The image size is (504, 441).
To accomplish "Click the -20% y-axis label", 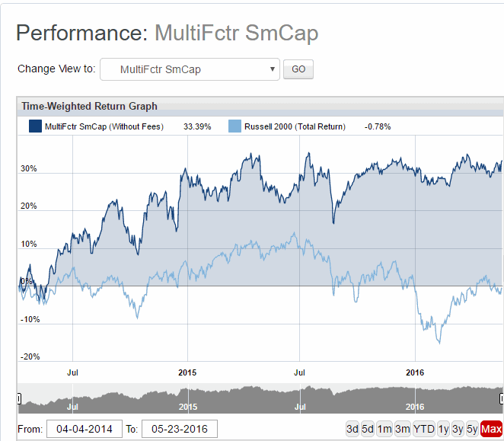I will coord(30,356).
